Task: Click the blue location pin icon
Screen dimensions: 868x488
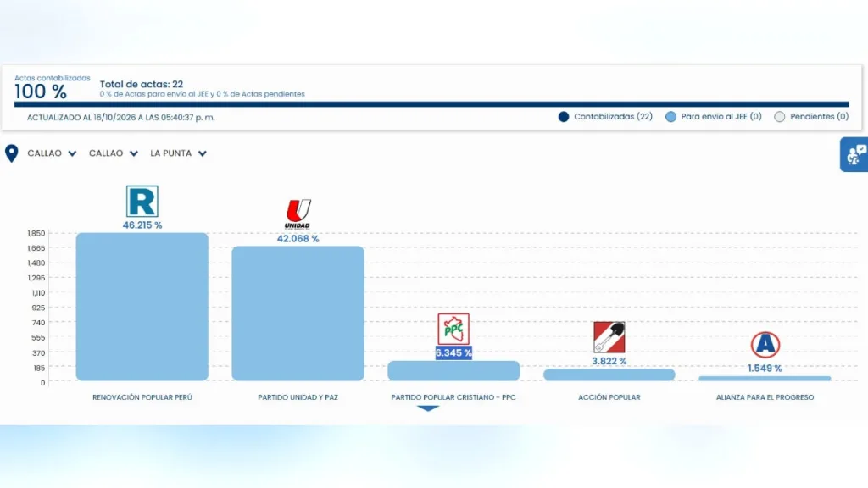Action: point(12,153)
